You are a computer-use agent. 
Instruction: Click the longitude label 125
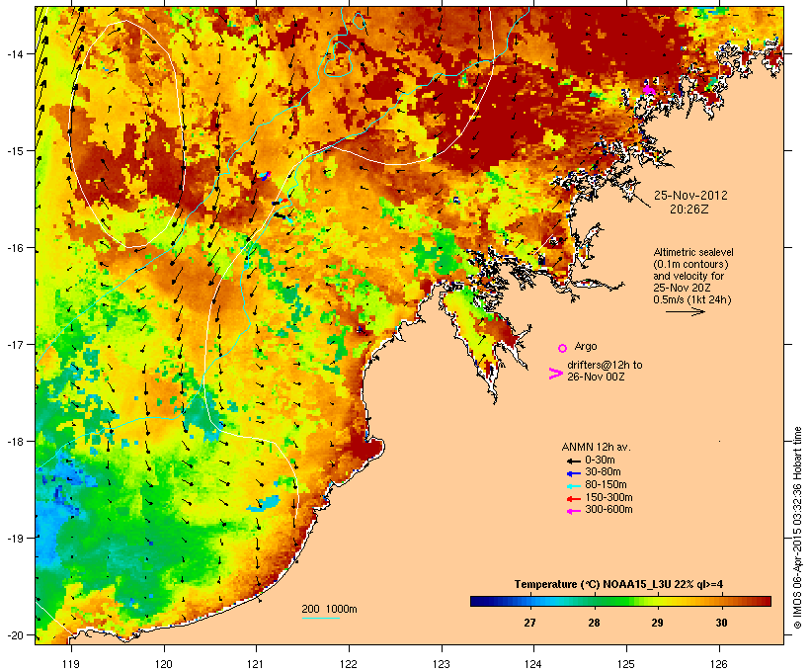(626, 664)
